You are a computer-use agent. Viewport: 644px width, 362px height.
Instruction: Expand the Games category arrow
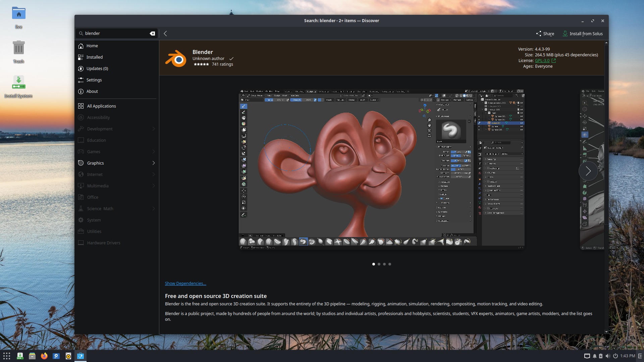click(x=154, y=152)
